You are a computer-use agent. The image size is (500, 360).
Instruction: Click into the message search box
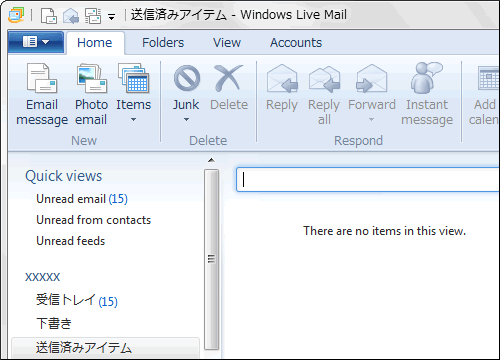pyautogui.click(x=368, y=179)
